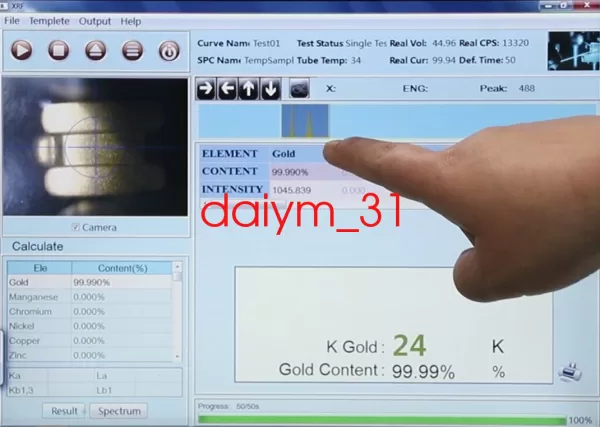The width and height of the screenshot is (600, 427).
Task: Toggle the Camera checkbox
Action: (x=76, y=227)
